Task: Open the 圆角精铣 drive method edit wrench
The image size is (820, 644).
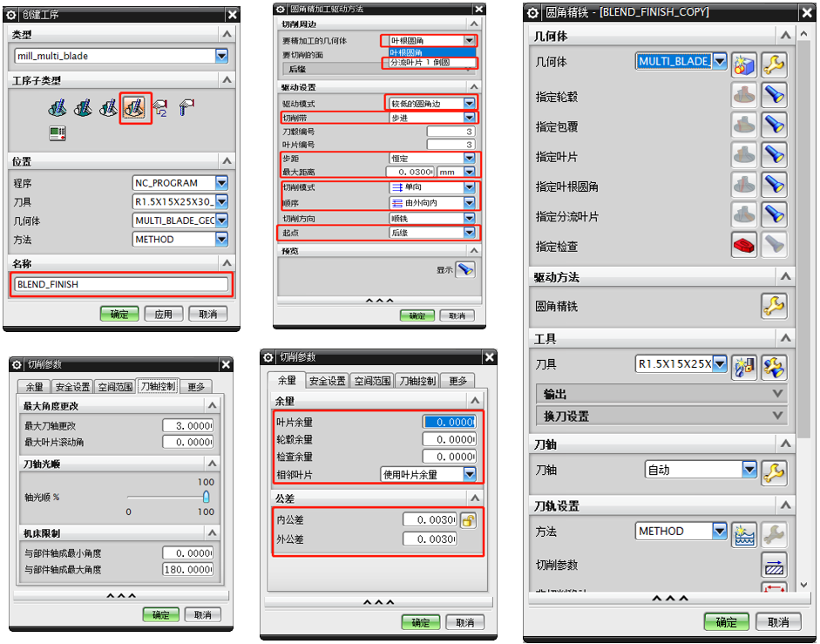Action: pyautogui.click(x=774, y=306)
